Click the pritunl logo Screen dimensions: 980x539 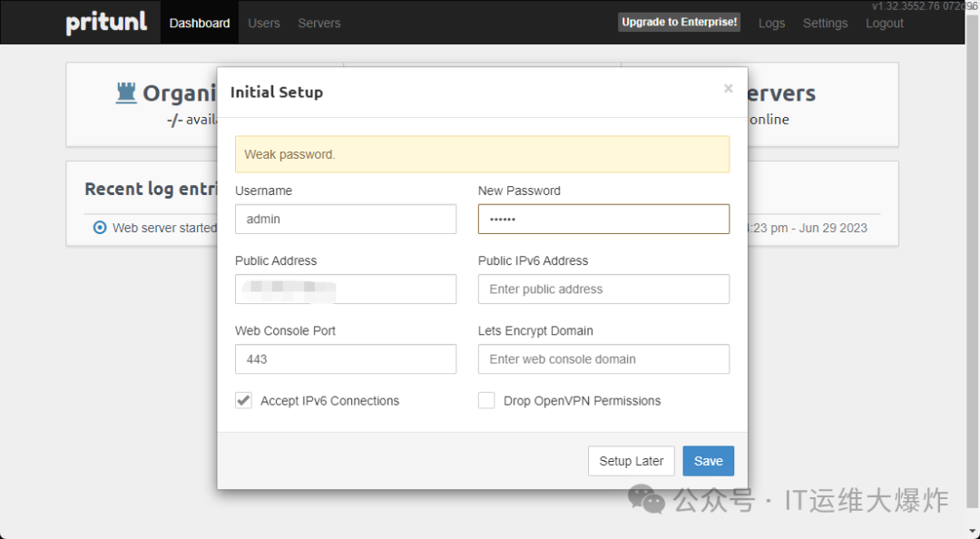coord(106,23)
